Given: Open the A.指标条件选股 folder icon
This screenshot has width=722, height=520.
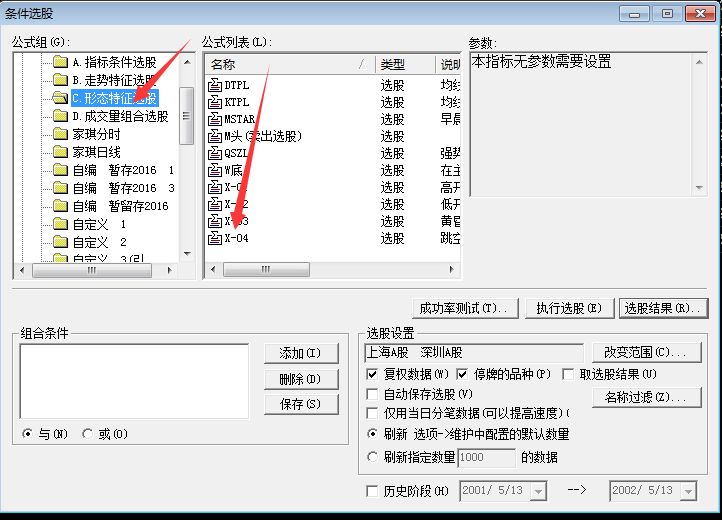Looking at the screenshot, I should point(60,63).
